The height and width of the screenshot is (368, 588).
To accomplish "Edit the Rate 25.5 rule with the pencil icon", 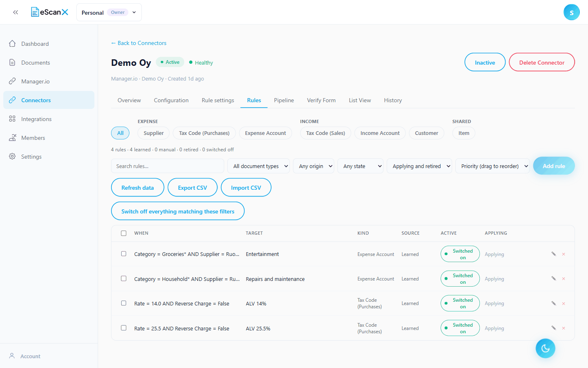I will [554, 328].
